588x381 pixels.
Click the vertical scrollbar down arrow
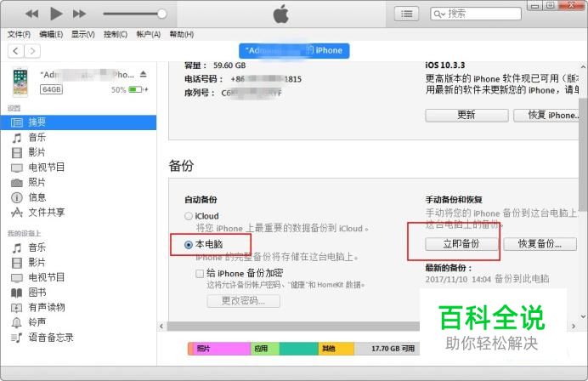point(583,316)
